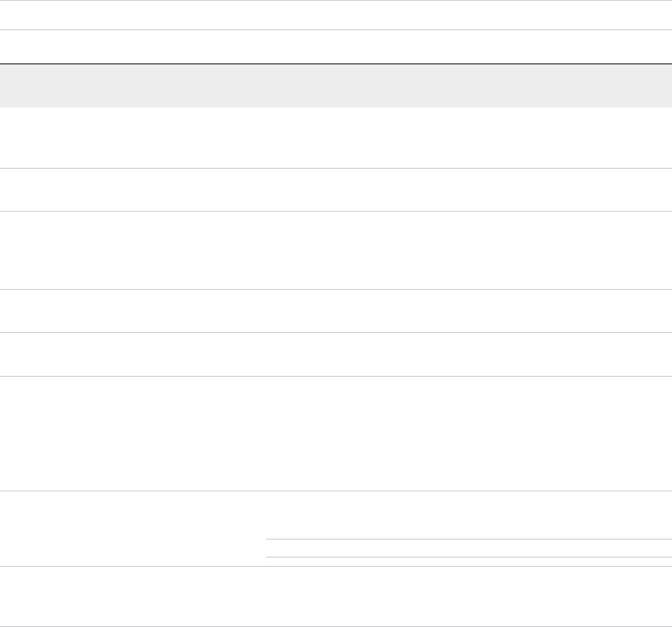
Task: Click the third white row below the gray header
Action: coord(336,250)
